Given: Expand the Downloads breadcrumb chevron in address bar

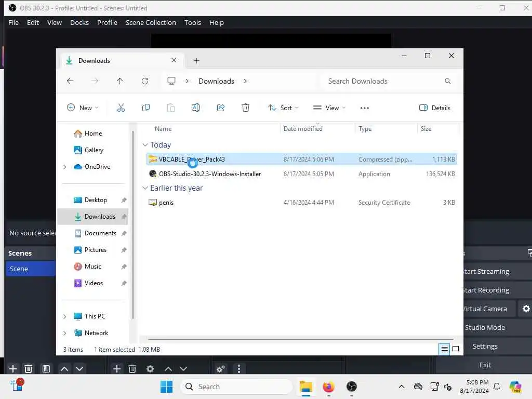Looking at the screenshot, I should point(245,81).
